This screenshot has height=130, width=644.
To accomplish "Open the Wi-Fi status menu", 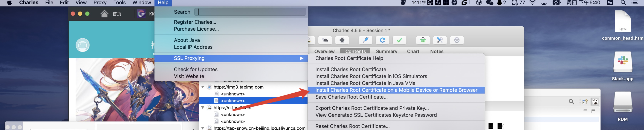I will (x=533, y=3).
